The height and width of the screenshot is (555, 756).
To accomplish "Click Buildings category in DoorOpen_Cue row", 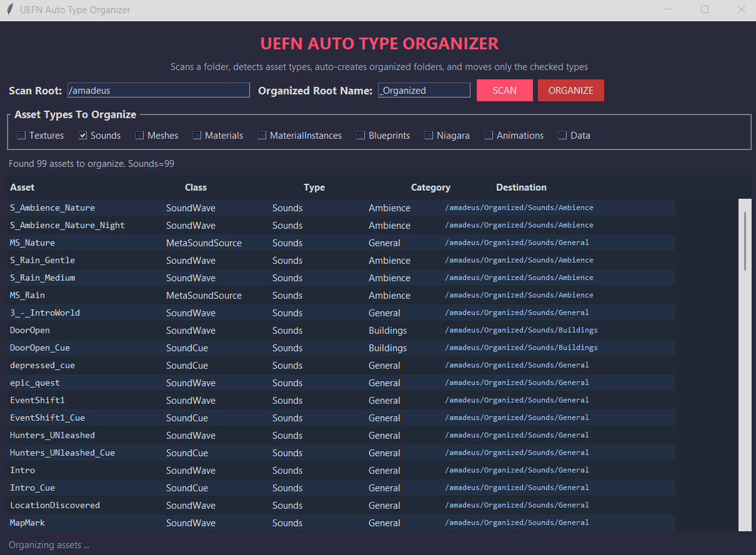I will point(387,348).
